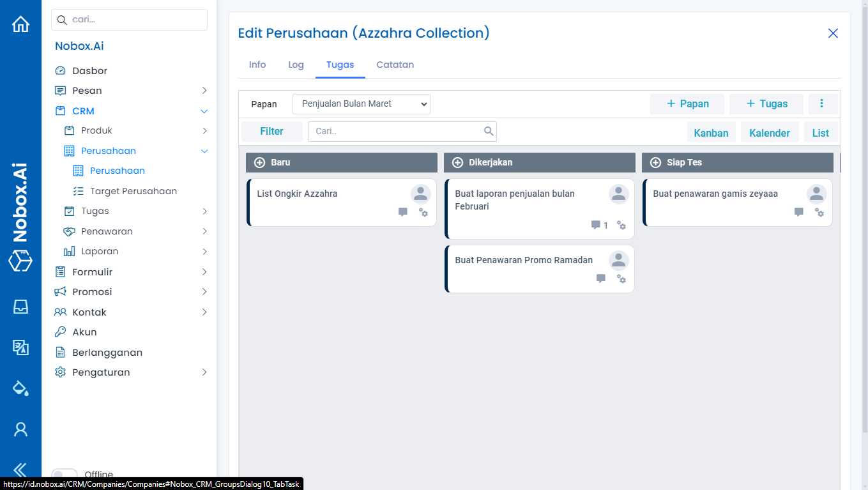868x490 pixels.
Task: Expand the Laporan submenu
Action: 204,252
